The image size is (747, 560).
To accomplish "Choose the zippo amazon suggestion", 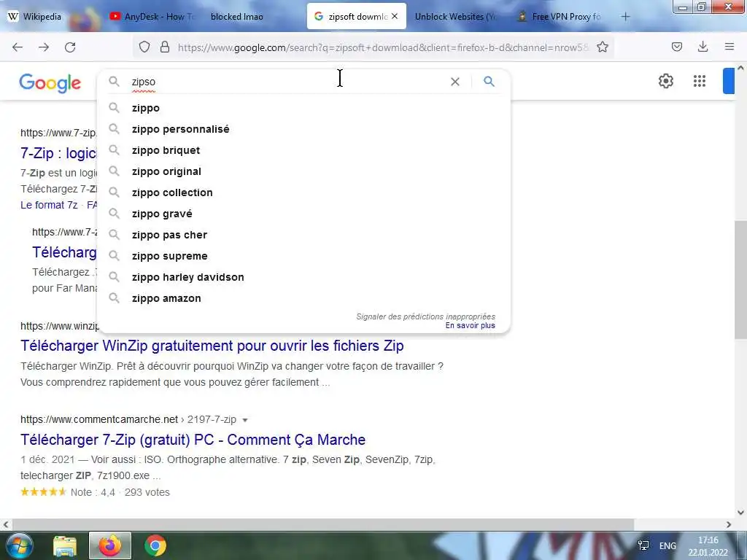I will click(x=303, y=298).
